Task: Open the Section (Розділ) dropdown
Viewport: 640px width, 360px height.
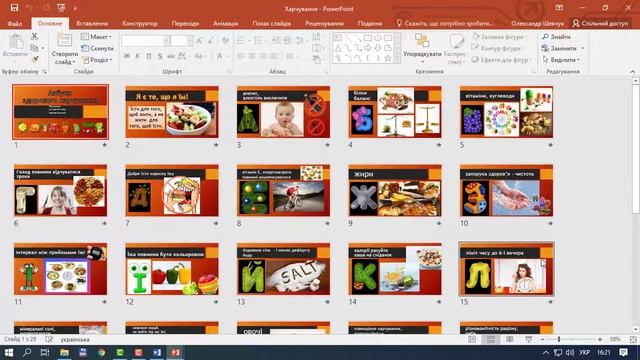Action: 97,60
